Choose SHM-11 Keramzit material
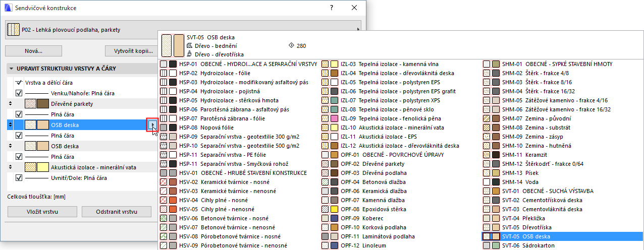644x250 pixels. point(562,155)
